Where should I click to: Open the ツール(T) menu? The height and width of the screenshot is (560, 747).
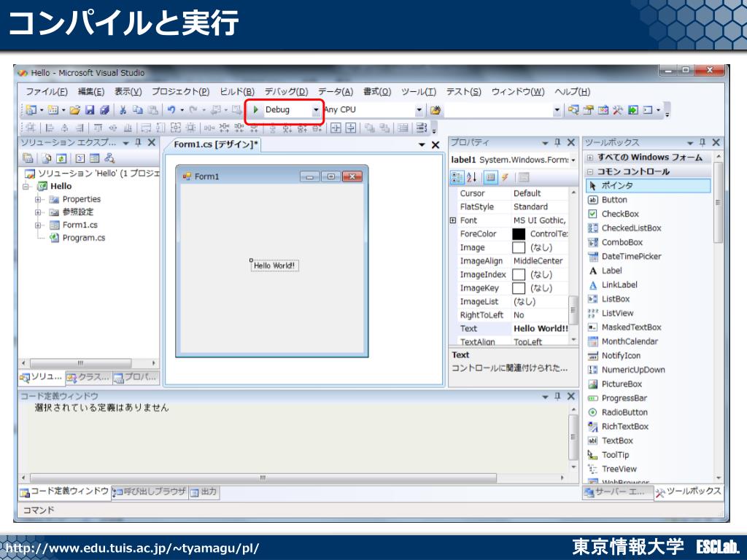[x=418, y=91]
